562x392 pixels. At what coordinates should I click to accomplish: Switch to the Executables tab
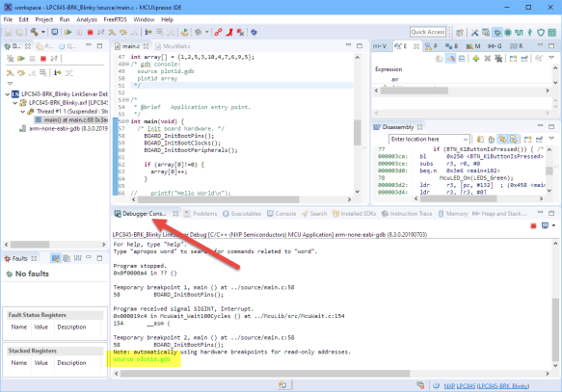pos(242,214)
